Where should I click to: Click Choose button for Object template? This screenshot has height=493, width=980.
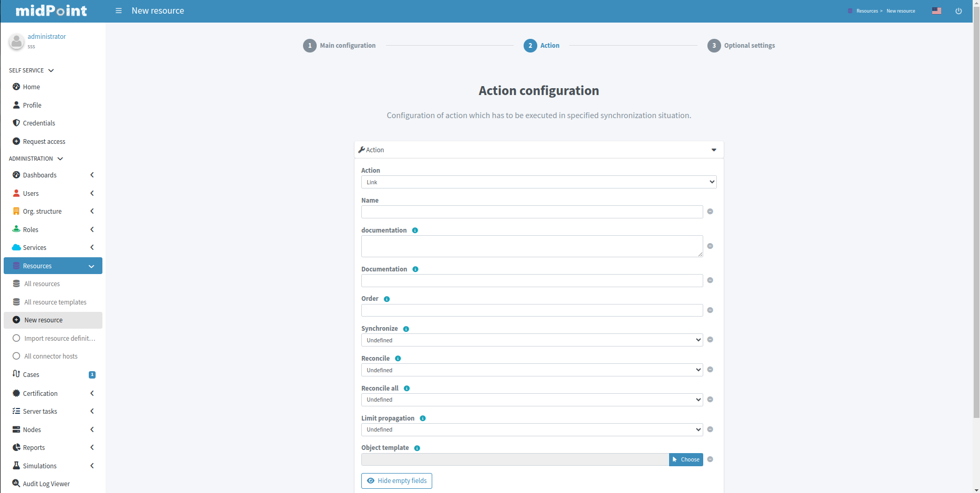[686, 459]
